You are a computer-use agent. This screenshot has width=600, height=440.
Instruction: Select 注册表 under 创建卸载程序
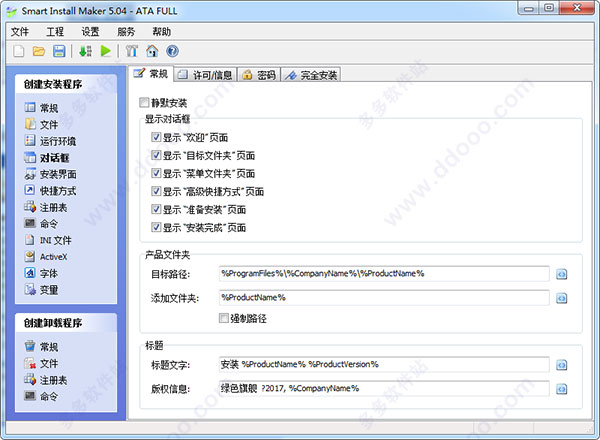[x=46, y=380]
